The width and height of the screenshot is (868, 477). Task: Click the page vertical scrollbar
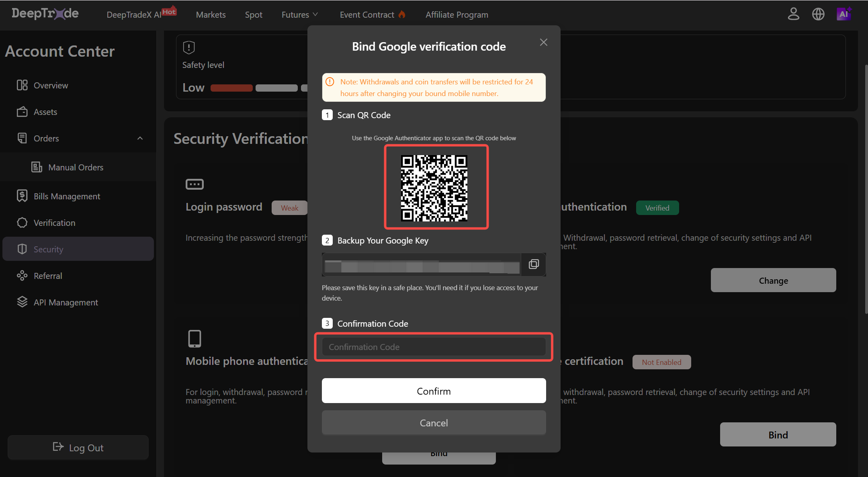tap(866, 189)
